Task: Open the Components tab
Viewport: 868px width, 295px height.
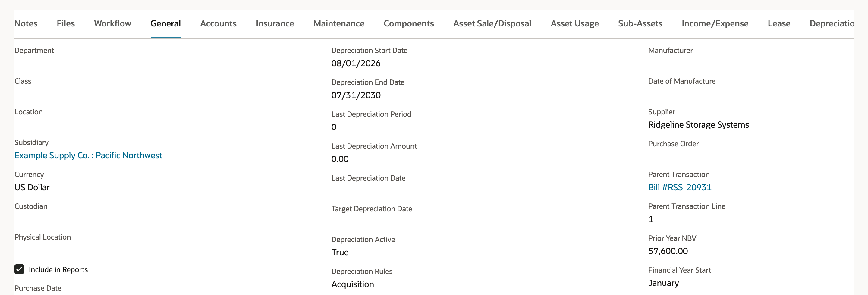Action: pos(409,23)
